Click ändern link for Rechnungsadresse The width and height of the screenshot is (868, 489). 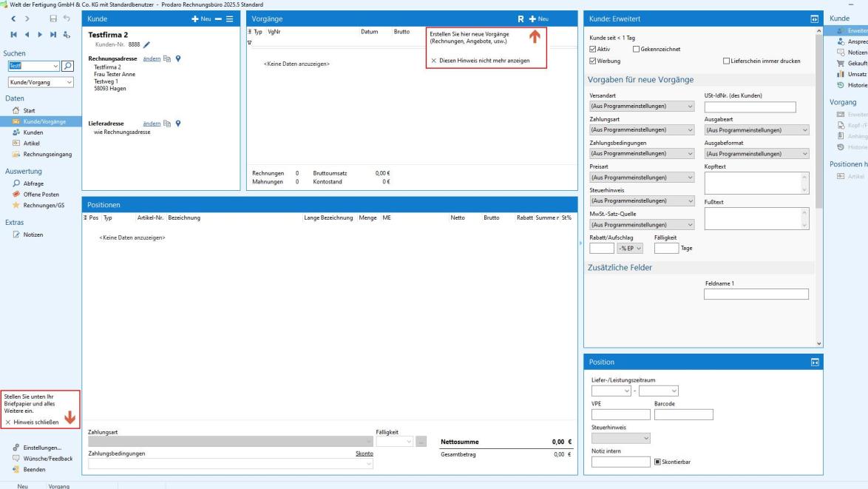point(150,60)
